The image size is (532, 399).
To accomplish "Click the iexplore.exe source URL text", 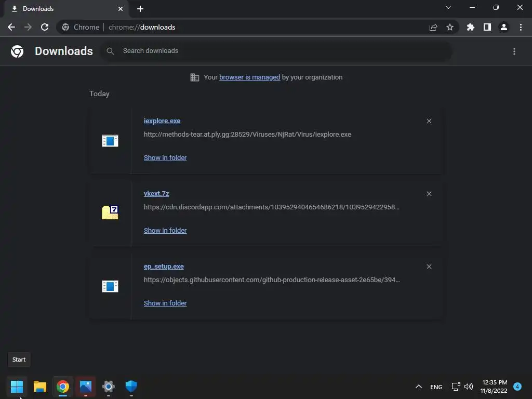I will [247, 135].
